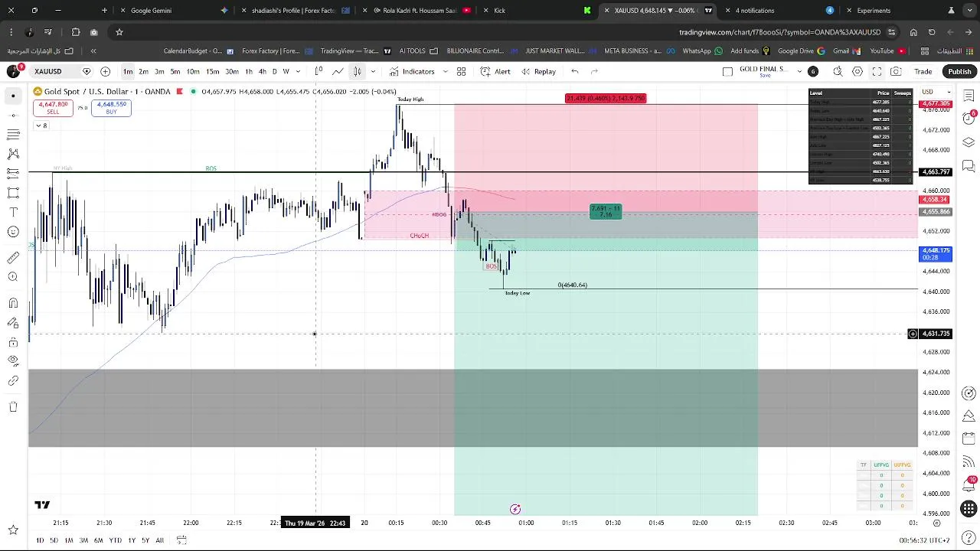Select the 15m timeframe
The width and height of the screenshot is (980, 551).
pyautogui.click(x=212, y=71)
